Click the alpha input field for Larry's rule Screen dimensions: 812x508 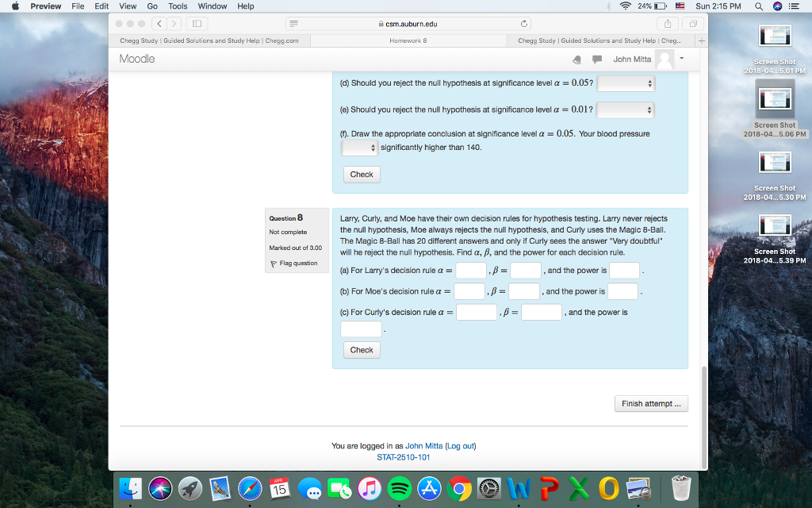[x=470, y=270]
